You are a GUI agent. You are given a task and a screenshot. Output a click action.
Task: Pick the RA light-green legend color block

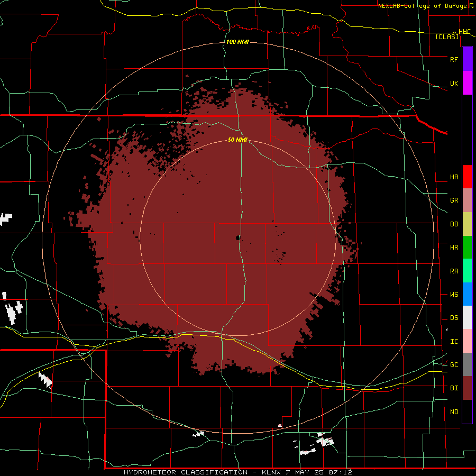pos(467,271)
